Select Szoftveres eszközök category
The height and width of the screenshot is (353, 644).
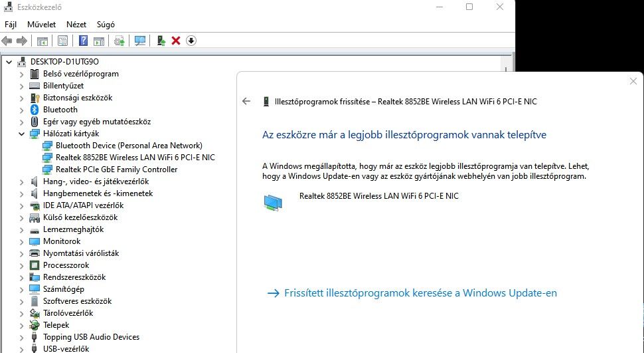[x=77, y=300]
